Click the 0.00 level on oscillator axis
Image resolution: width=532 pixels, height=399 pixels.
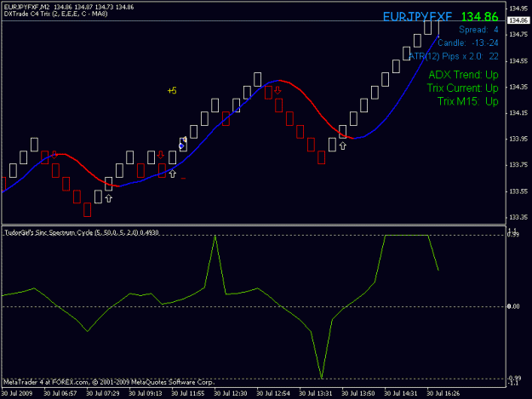pos(513,306)
